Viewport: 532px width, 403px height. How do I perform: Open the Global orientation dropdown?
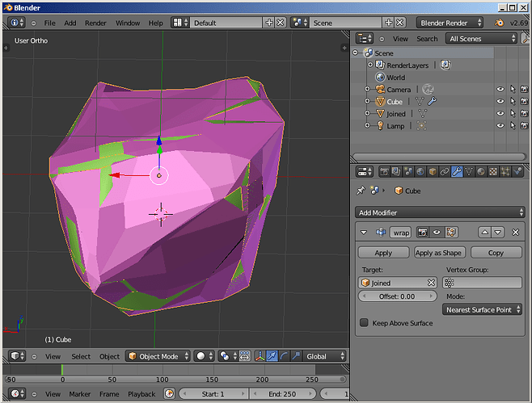click(324, 356)
